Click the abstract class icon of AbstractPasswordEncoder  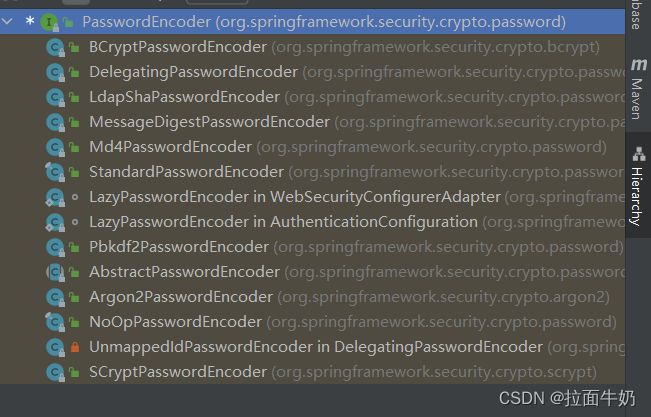tap(55, 272)
